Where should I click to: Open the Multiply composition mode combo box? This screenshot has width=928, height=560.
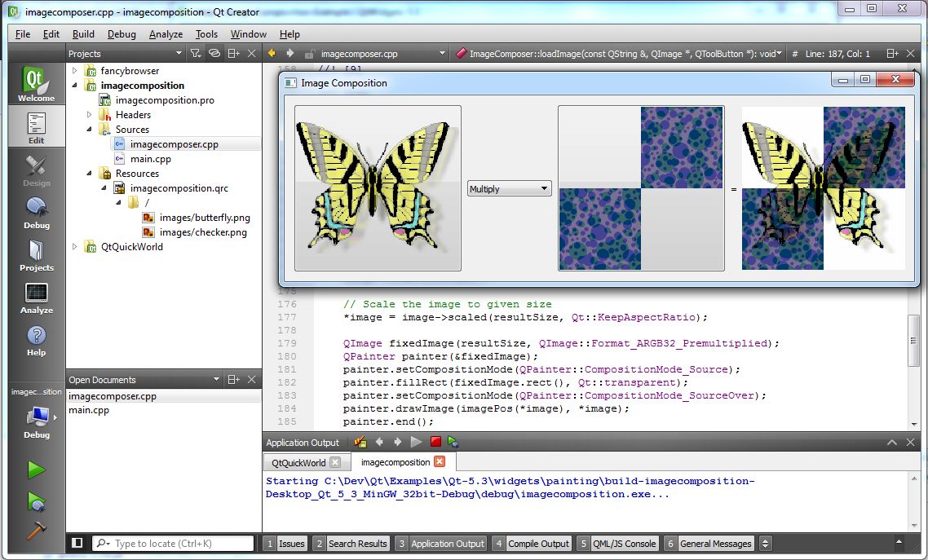509,188
